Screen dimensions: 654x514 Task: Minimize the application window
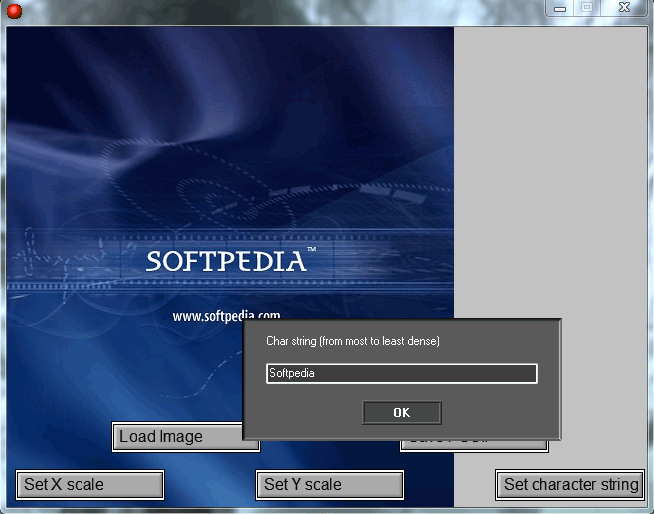pos(560,8)
